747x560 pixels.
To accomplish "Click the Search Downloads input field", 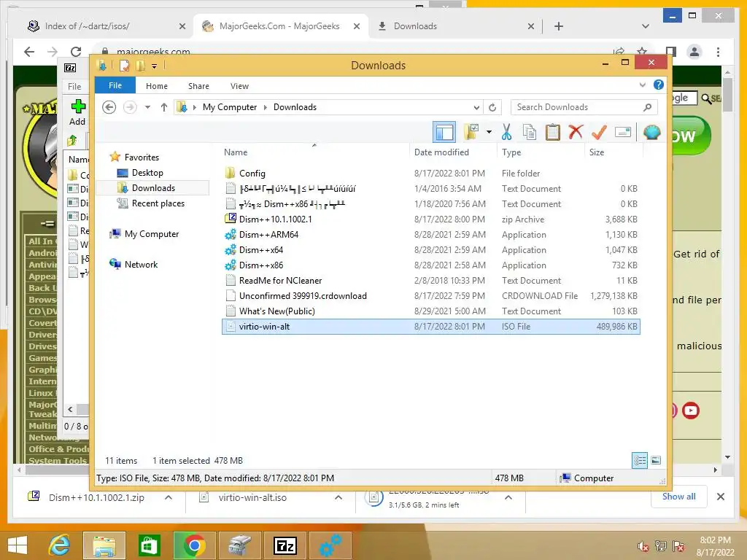I will (584, 107).
